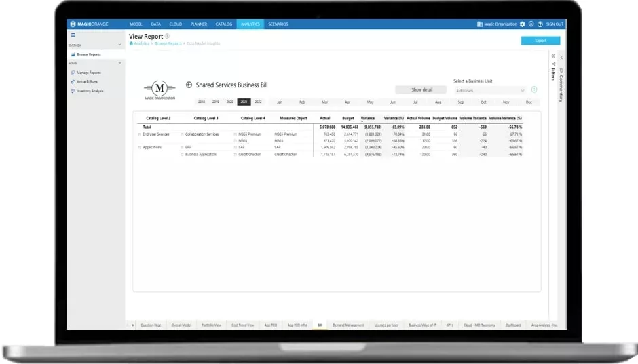Collapse the Applications row
The image size is (638, 364).
point(140,148)
